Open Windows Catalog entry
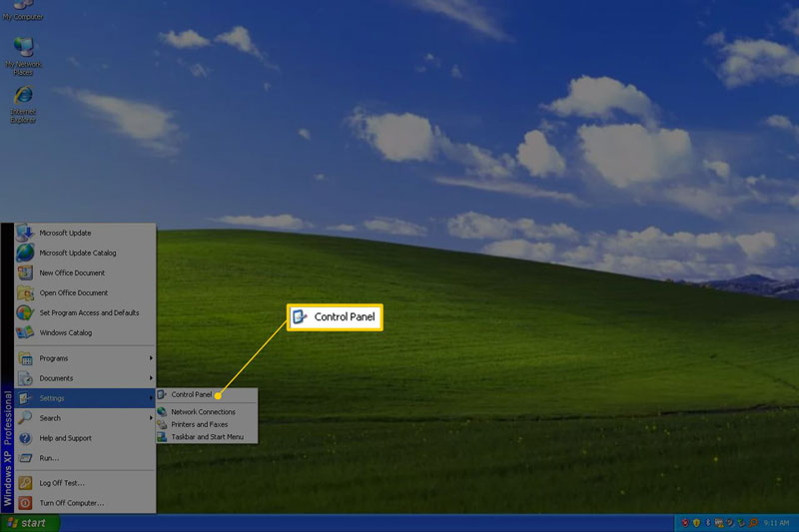The width and height of the screenshot is (799, 532). [x=85, y=332]
